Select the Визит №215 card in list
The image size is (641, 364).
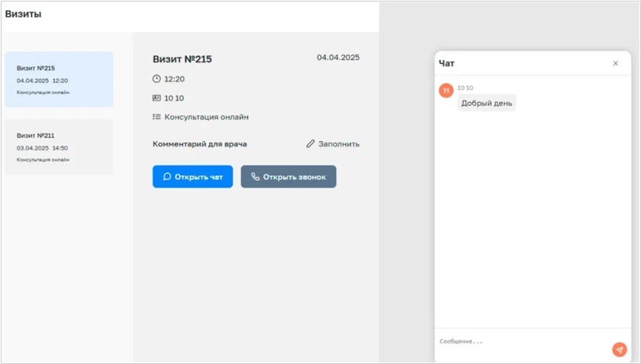59,79
